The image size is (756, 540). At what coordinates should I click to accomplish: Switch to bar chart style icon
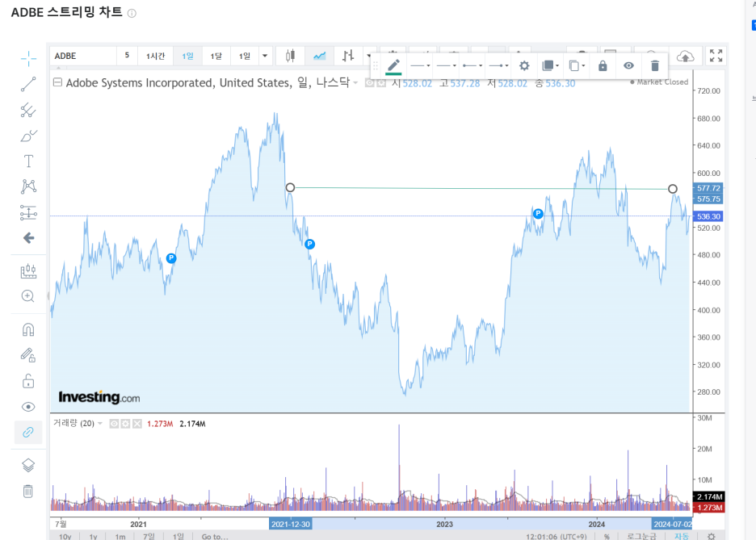pyautogui.click(x=348, y=56)
